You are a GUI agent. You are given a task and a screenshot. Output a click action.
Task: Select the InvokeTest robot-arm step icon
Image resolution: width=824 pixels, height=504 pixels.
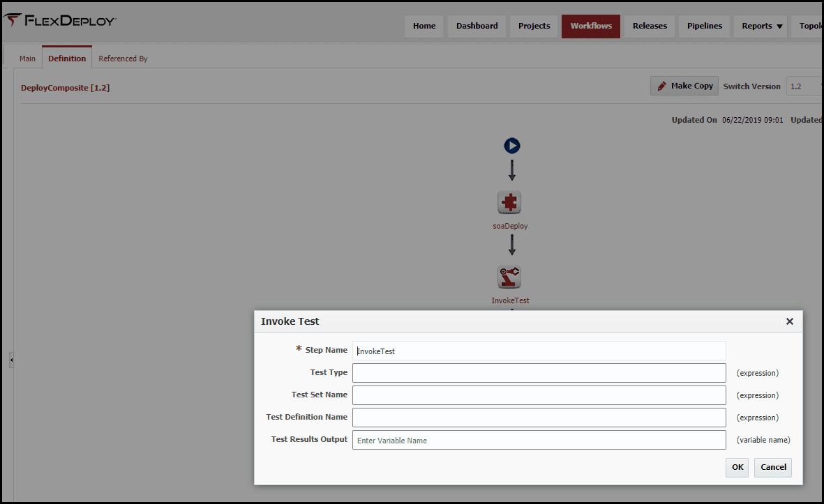[x=509, y=277]
